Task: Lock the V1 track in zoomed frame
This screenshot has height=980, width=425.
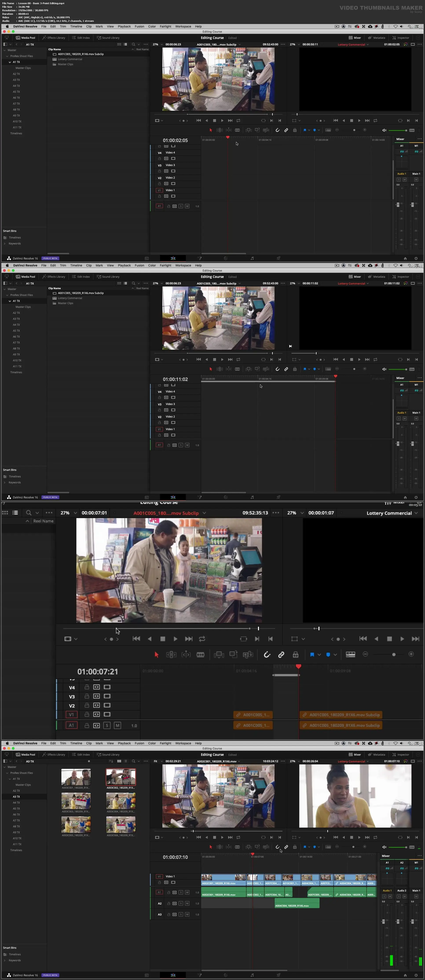Action: [x=87, y=714]
